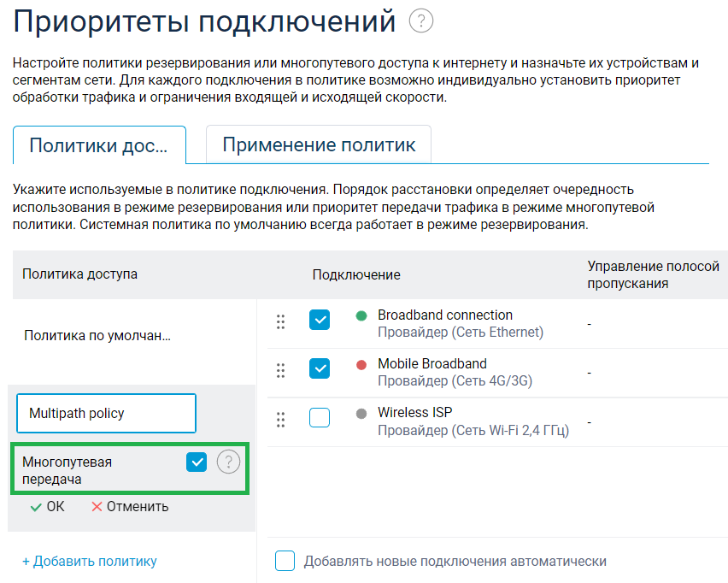Confirm policy name with OK
Viewport: 728px width, 583px height.
pyautogui.click(x=47, y=506)
